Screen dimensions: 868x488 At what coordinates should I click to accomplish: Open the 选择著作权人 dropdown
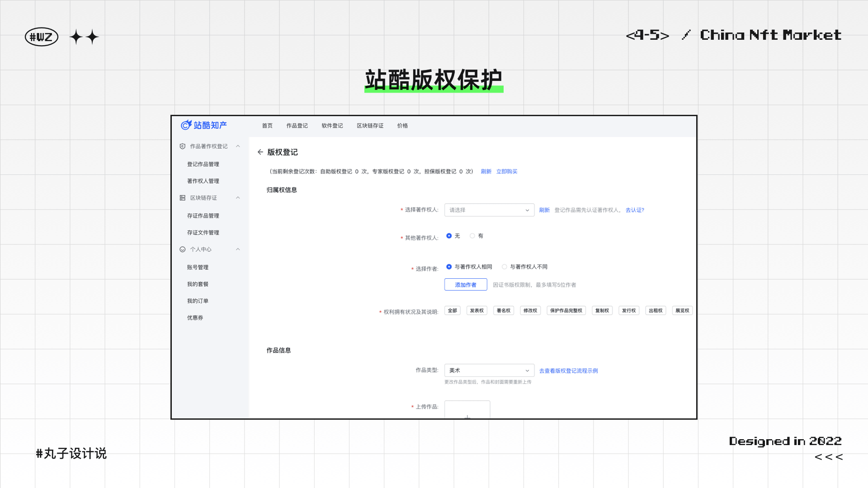coord(489,210)
